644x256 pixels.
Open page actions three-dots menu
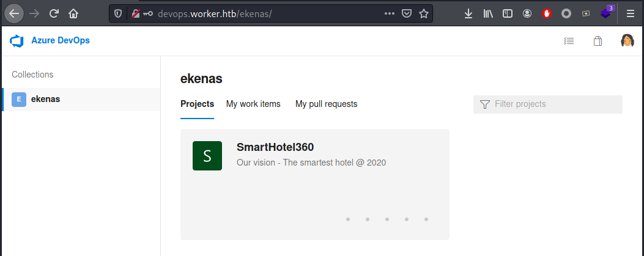pos(389,13)
